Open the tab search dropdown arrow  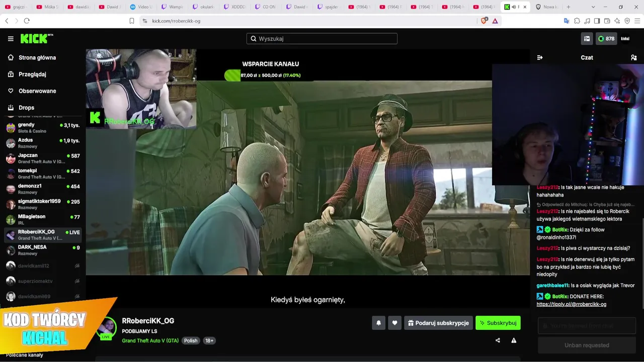point(593,7)
